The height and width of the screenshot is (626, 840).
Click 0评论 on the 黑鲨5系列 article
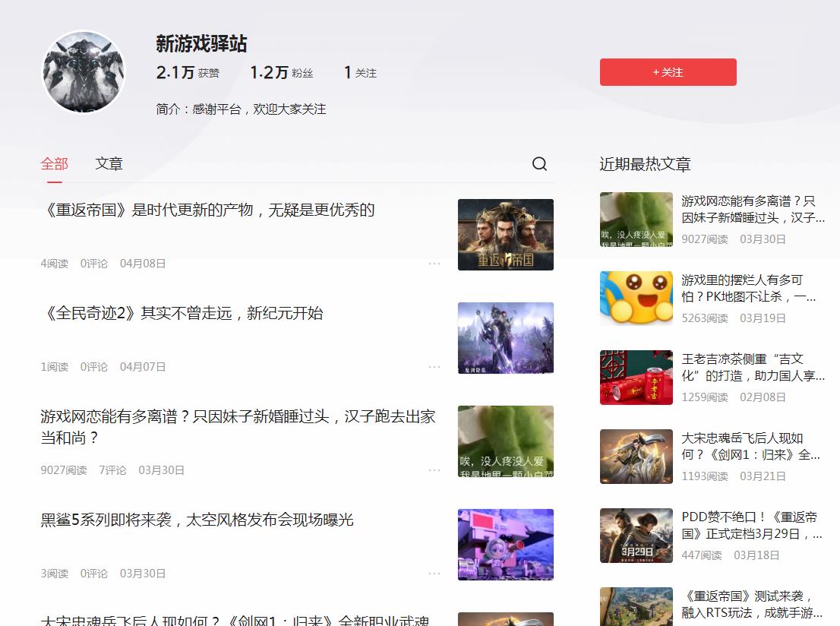93,574
